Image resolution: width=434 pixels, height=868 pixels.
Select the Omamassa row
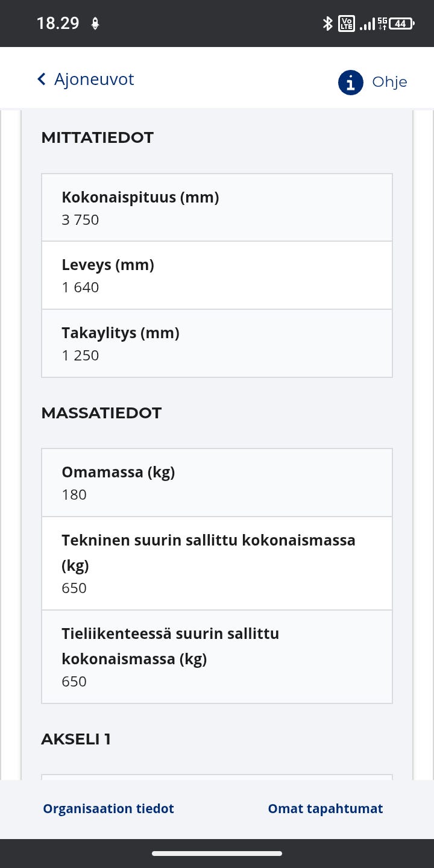pyautogui.click(x=217, y=482)
